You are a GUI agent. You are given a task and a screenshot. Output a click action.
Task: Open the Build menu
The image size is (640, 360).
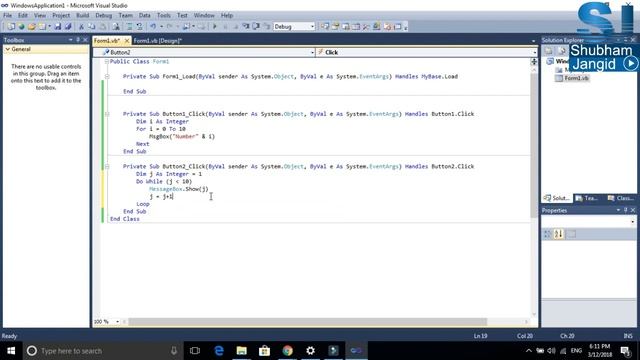coord(82,16)
